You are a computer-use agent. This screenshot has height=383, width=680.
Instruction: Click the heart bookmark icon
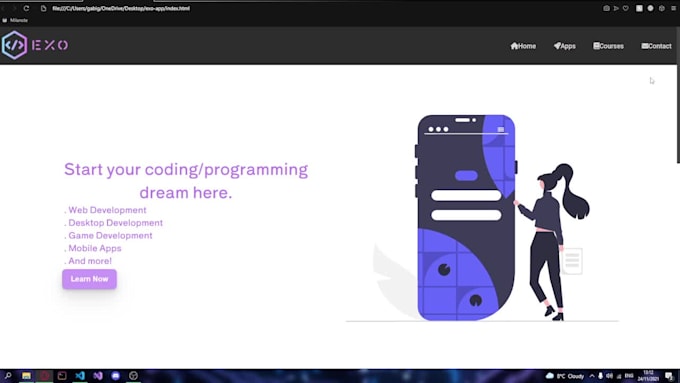(625, 8)
